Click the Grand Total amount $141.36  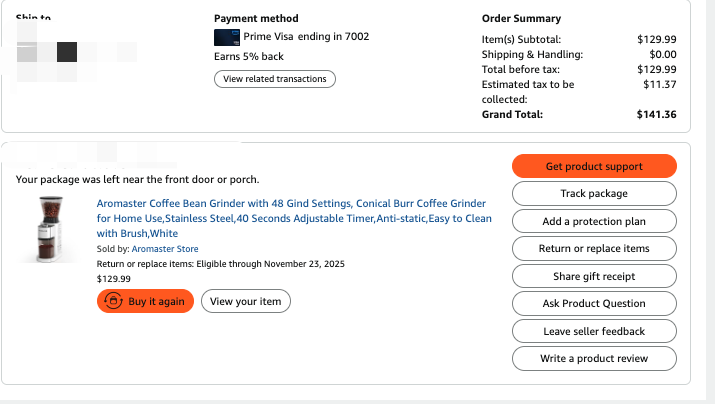tap(656, 115)
